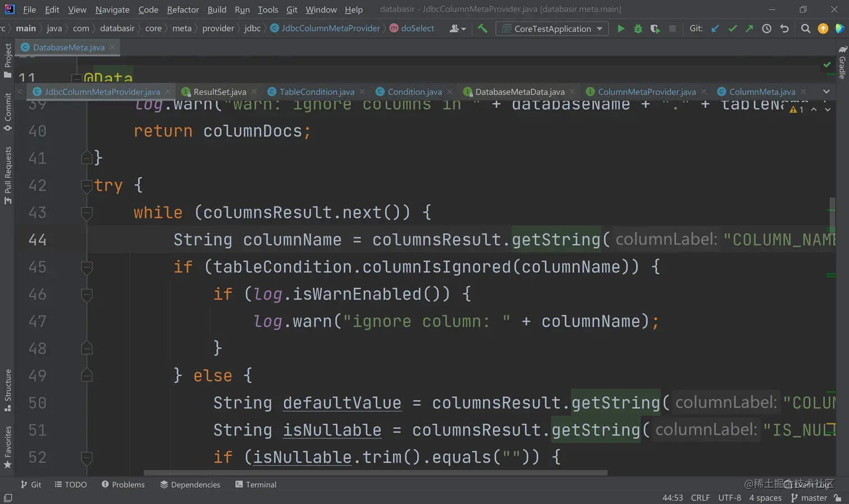Switch to the DatabaseMeta.java tab

coord(69,47)
